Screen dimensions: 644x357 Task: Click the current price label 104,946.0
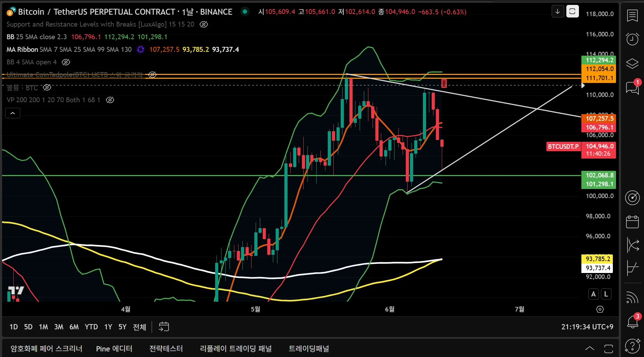pos(600,146)
